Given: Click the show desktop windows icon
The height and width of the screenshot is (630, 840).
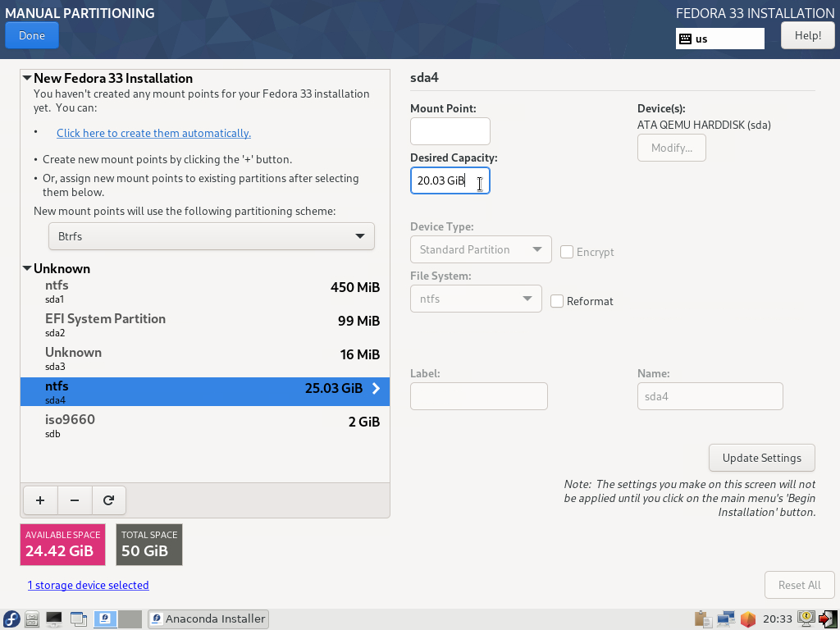Looking at the screenshot, I should click(79, 619).
